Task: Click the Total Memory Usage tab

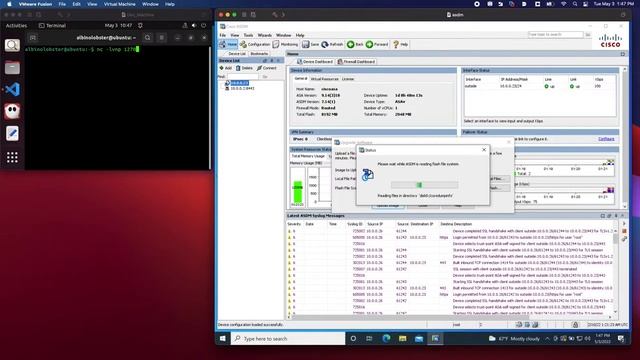Action: click(308, 156)
